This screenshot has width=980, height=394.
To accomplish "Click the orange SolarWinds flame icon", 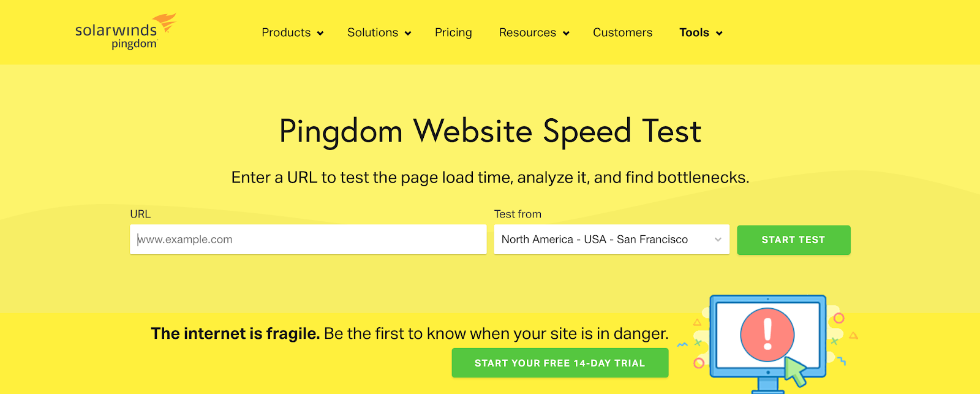I will pos(165,23).
